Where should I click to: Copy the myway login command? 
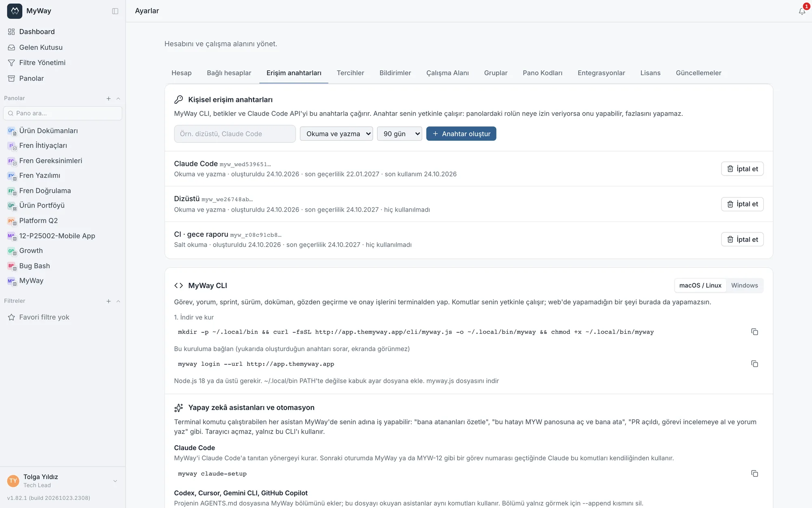click(x=754, y=364)
